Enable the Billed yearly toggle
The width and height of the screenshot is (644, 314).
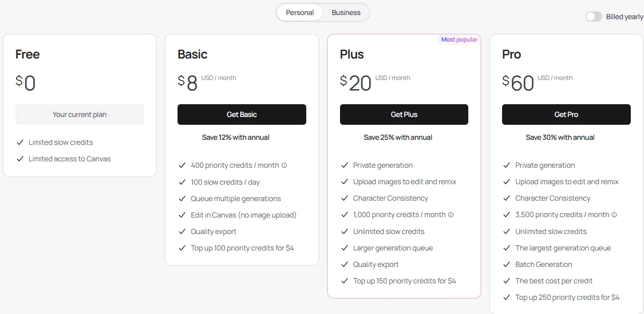594,17
